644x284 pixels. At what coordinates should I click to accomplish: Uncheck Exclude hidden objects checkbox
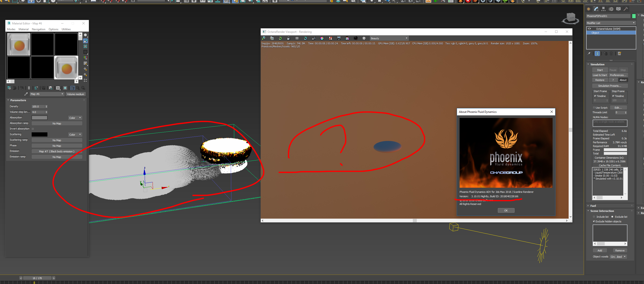[x=594, y=221]
